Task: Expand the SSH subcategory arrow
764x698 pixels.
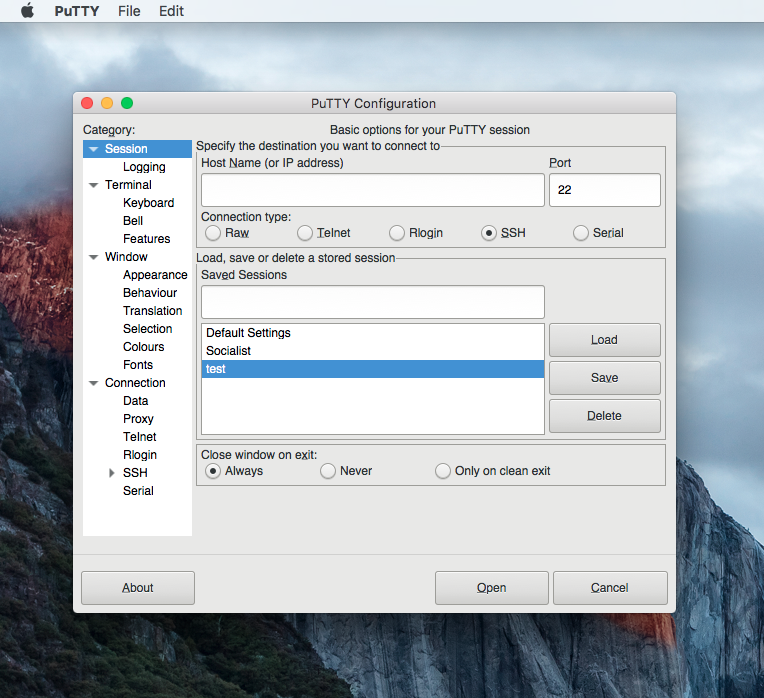Action: [112, 473]
